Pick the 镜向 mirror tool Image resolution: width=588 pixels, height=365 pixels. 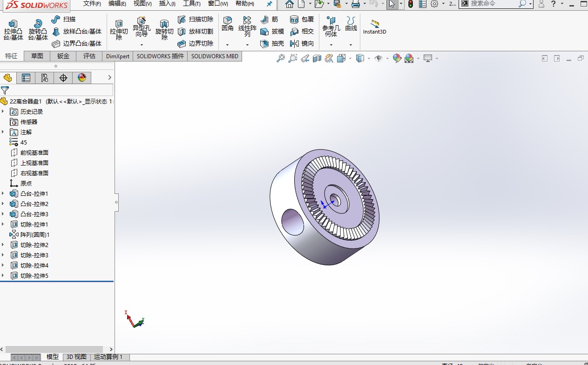tap(302, 43)
